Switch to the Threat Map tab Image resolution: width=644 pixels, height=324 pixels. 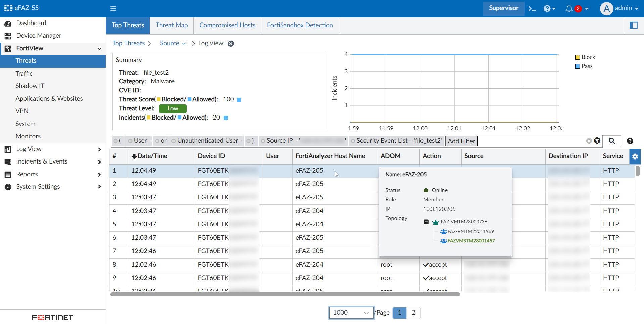pyautogui.click(x=171, y=25)
